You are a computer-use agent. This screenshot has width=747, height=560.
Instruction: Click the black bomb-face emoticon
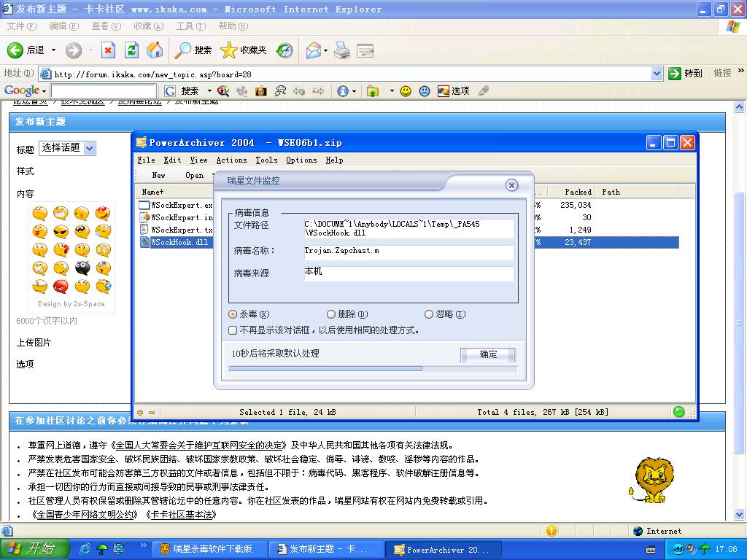click(82, 268)
